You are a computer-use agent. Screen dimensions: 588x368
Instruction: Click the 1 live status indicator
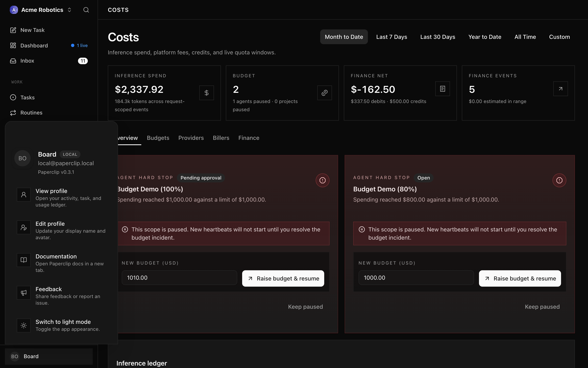point(79,46)
